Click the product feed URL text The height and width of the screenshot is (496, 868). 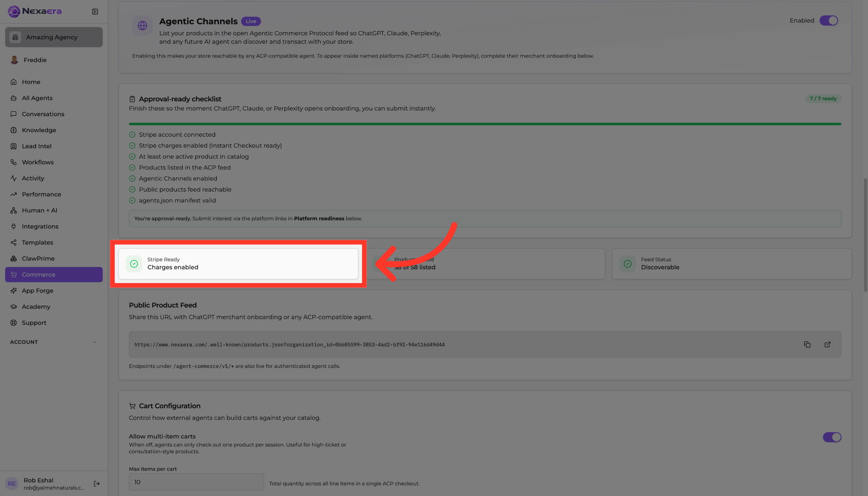(x=290, y=345)
